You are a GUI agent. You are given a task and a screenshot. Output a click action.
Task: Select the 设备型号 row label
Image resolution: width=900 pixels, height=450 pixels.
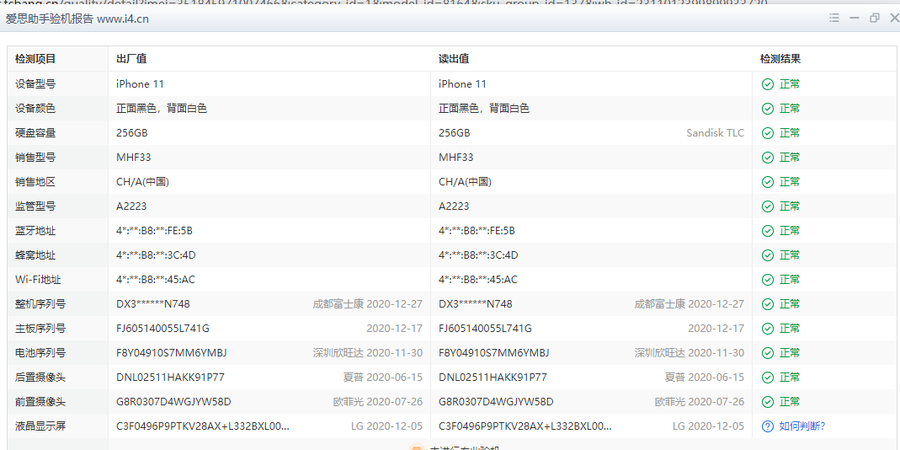coord(36,84)
